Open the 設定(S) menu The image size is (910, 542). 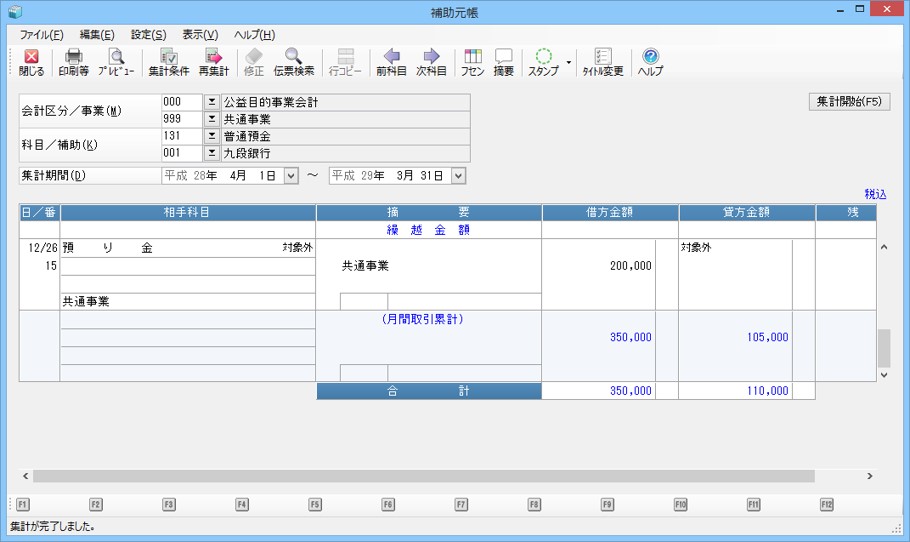[148, 34]
